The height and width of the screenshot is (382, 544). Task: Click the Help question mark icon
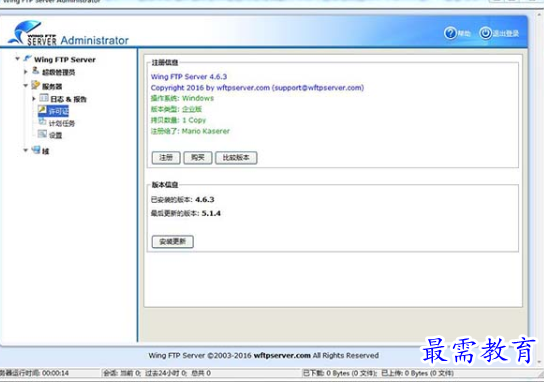[x=450, y=33]
